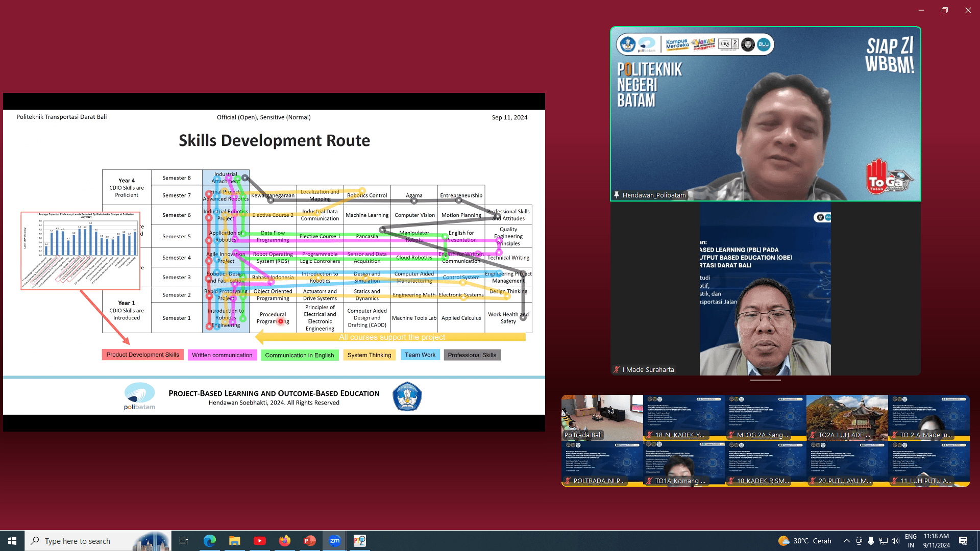Open the Windows Start menu
980x551 pixels.
coord(12,541)
